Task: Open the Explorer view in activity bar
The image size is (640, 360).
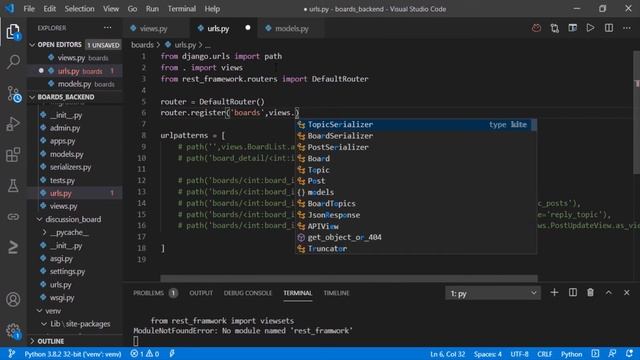Action: tap(13, 32)
